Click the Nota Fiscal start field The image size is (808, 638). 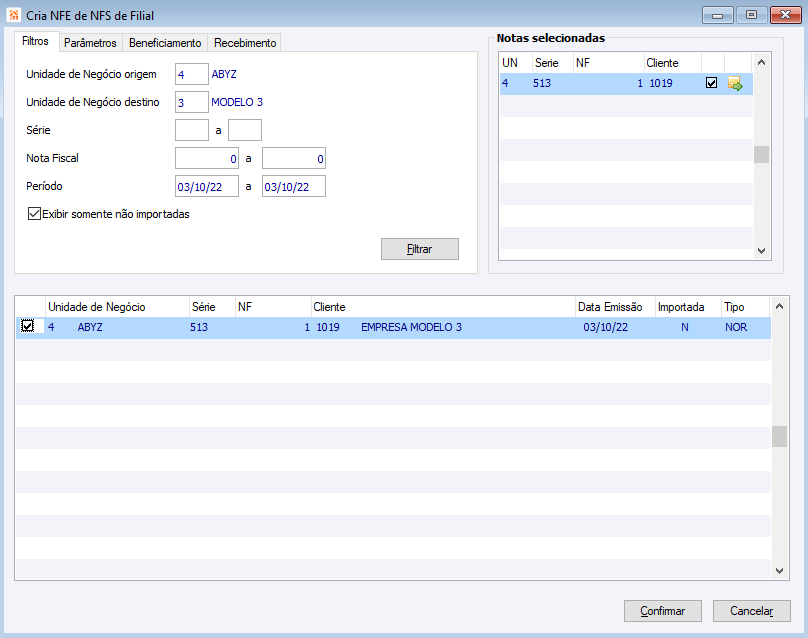pyautogui.click(x=207, y=158)
